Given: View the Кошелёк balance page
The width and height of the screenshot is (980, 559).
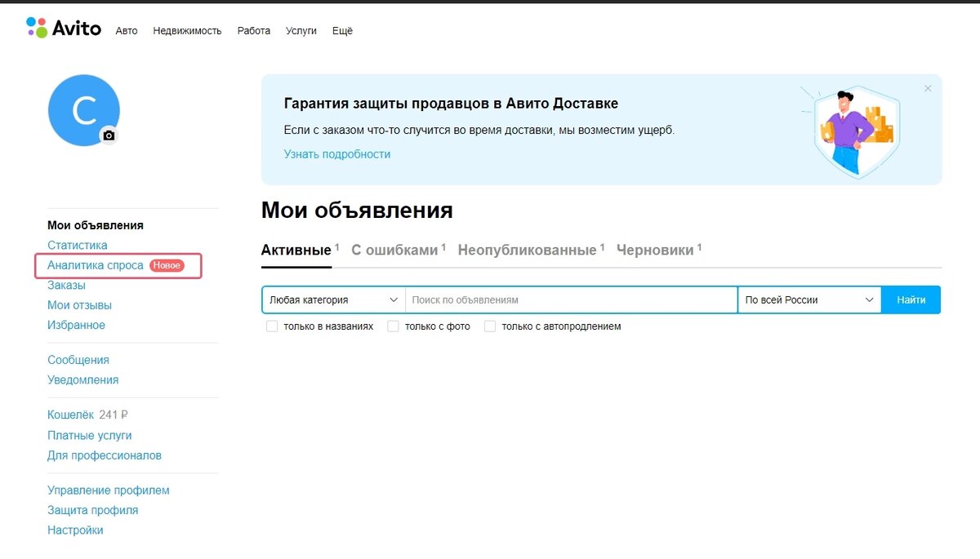Looking at the screenshot, I should pos(70,414).
